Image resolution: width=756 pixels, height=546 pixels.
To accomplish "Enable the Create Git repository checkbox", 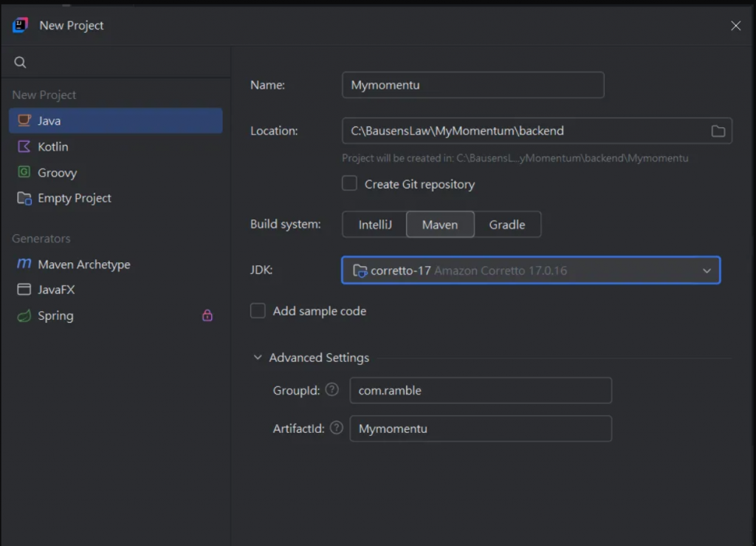I will [350, 184].
